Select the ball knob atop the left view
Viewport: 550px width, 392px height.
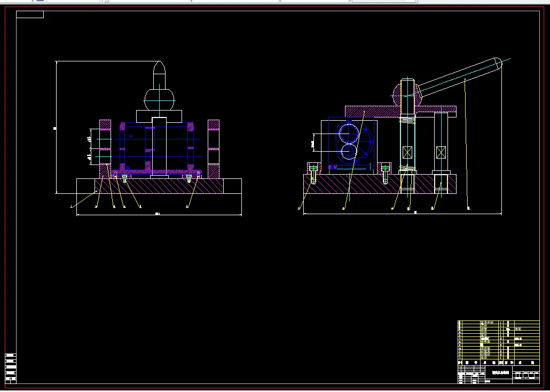coord(159,100)
